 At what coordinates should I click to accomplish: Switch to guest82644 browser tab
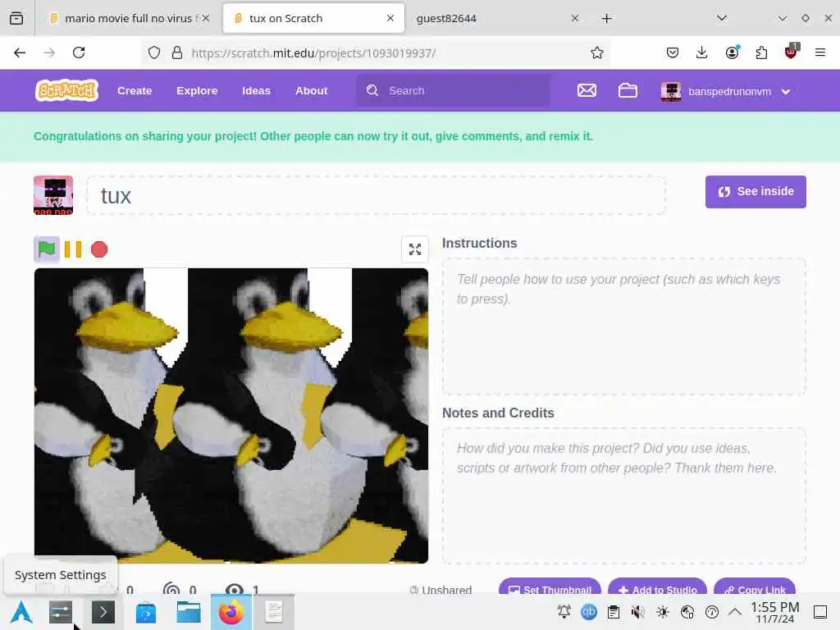[x=495, y=18]
